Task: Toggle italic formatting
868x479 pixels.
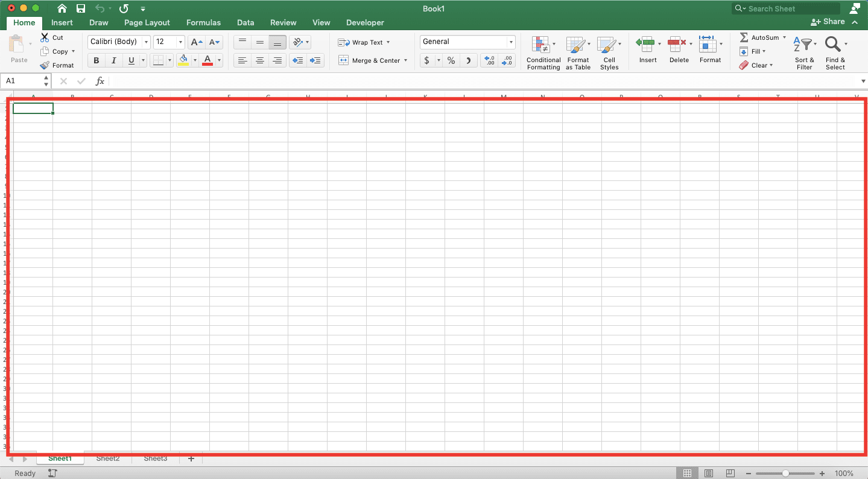Action: click(x=113, y=60)
